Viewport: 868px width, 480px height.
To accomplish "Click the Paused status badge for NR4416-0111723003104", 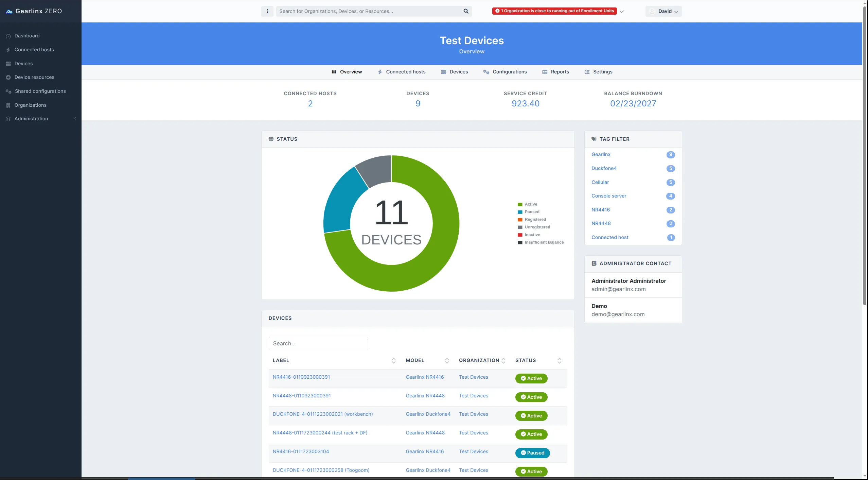I will (x=532, y=453).
